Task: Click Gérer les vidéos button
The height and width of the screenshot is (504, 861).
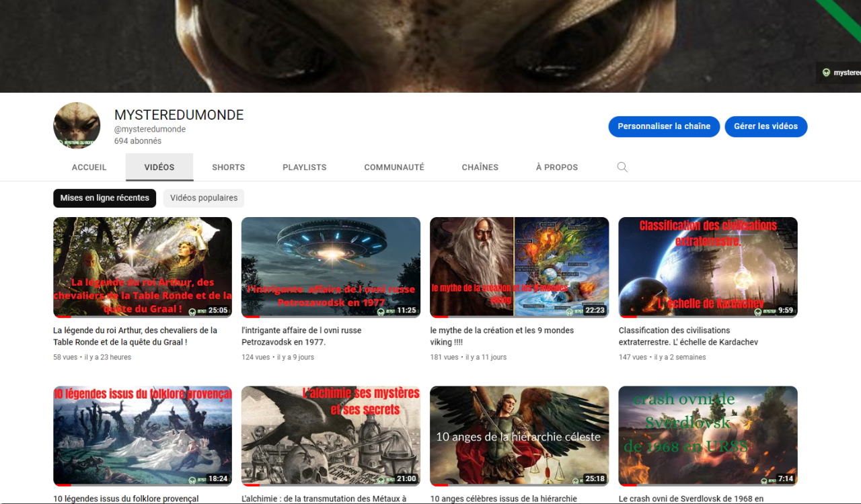Action: [765, 126]
